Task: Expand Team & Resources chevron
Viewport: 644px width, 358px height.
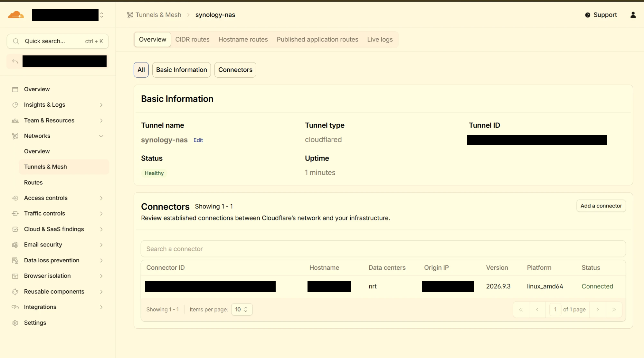Action: (x=101, y=121)
